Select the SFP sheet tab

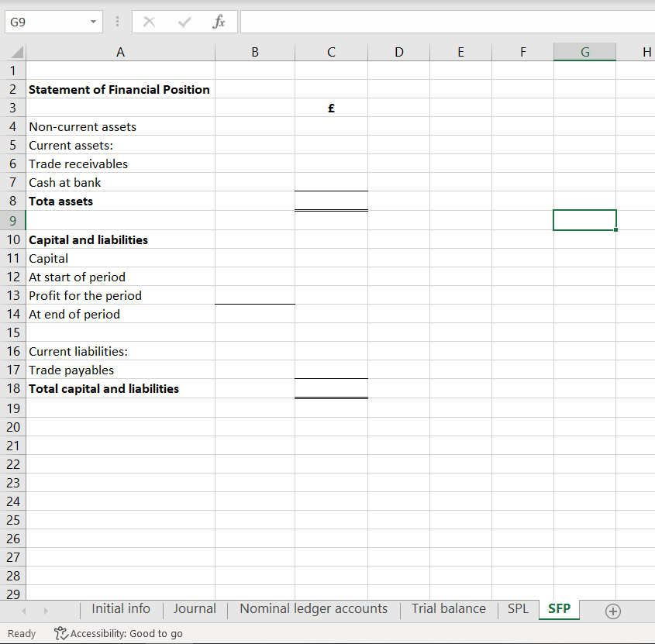559,609
